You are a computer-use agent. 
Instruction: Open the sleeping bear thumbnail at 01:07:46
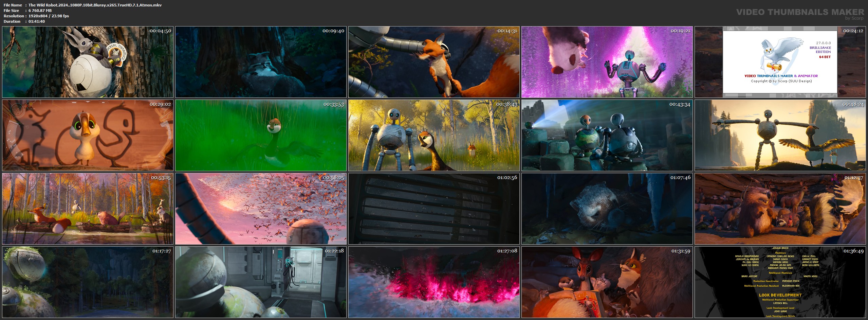point(607,209)
